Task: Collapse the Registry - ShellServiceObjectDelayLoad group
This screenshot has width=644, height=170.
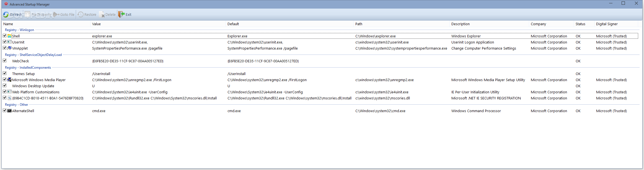Action: pyautogui.click(x=33, y=55)
